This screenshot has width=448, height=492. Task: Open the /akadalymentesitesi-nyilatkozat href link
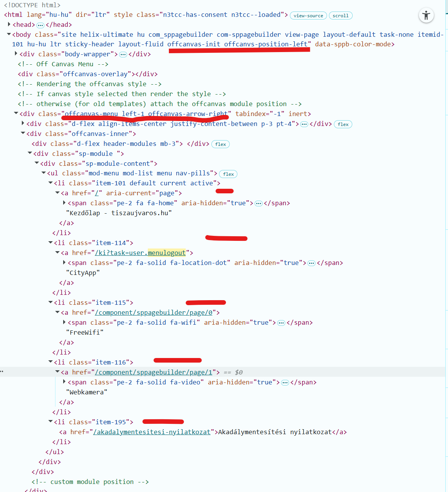tap(152, 432)
